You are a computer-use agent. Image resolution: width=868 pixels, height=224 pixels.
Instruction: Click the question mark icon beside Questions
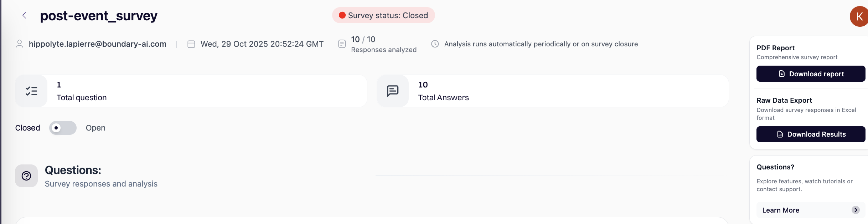[26, 176]
